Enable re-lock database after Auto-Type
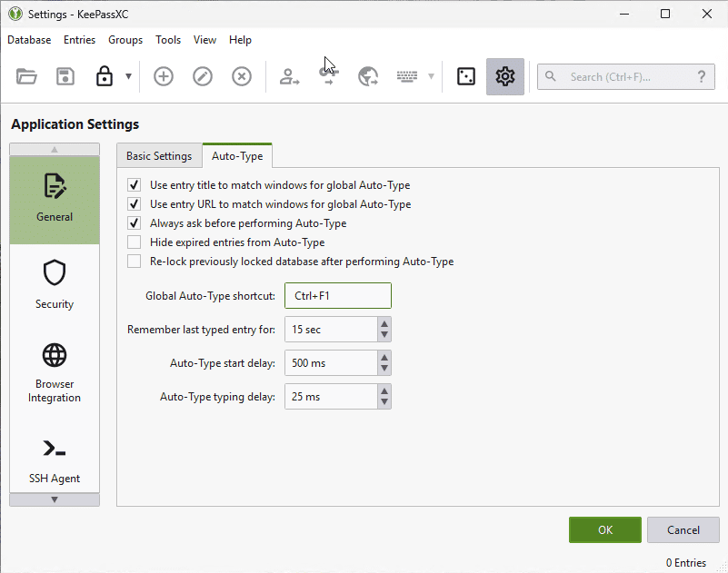 (135, 262)
